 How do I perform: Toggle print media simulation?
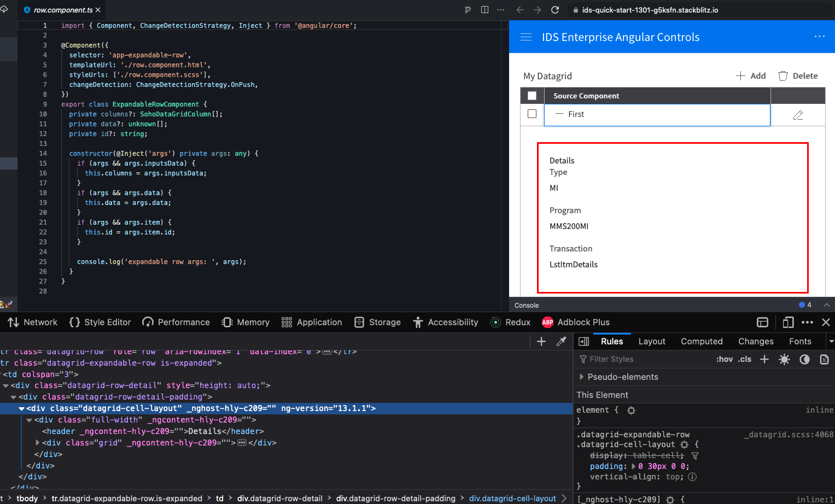click(824, 359)
